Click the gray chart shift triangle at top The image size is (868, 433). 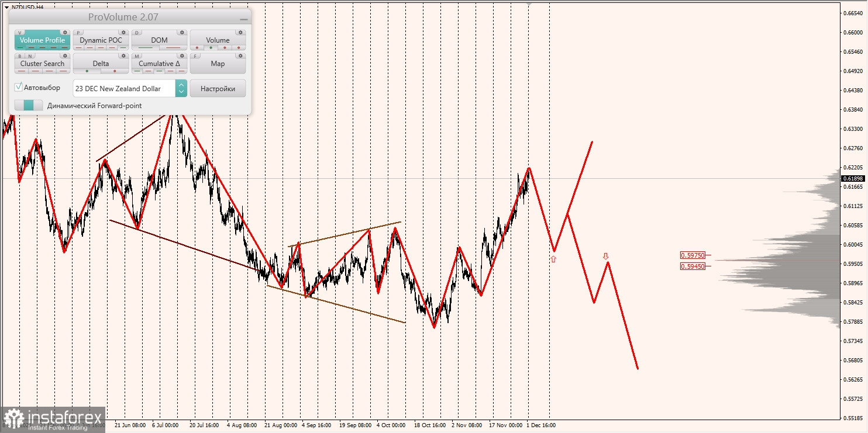529,4
